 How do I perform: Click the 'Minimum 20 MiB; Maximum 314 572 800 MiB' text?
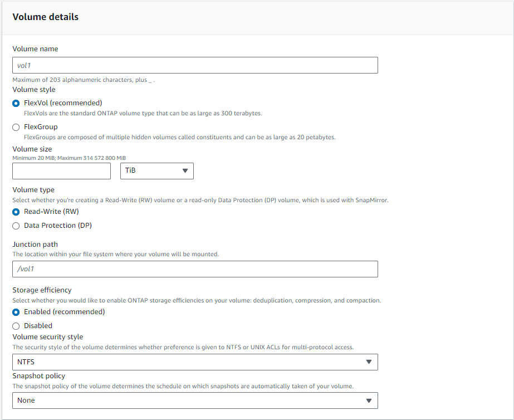[x=69, y=158]
